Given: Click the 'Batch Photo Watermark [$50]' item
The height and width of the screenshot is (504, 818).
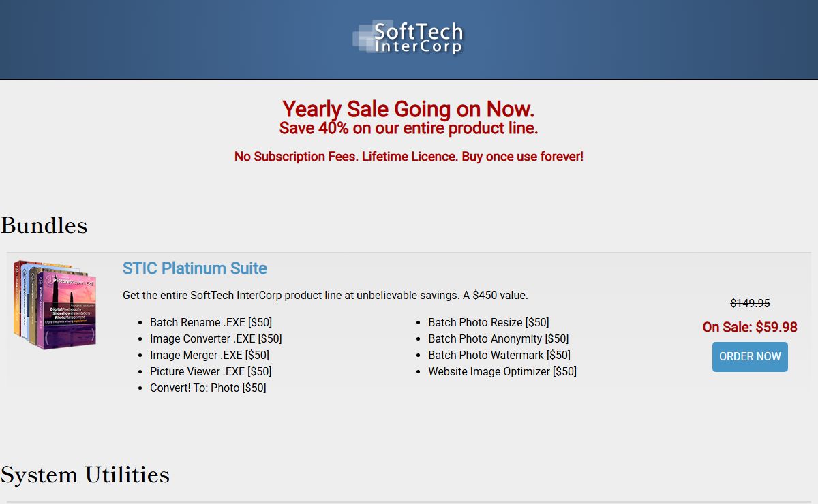Looking at the screenshot, I should (500, 355).
